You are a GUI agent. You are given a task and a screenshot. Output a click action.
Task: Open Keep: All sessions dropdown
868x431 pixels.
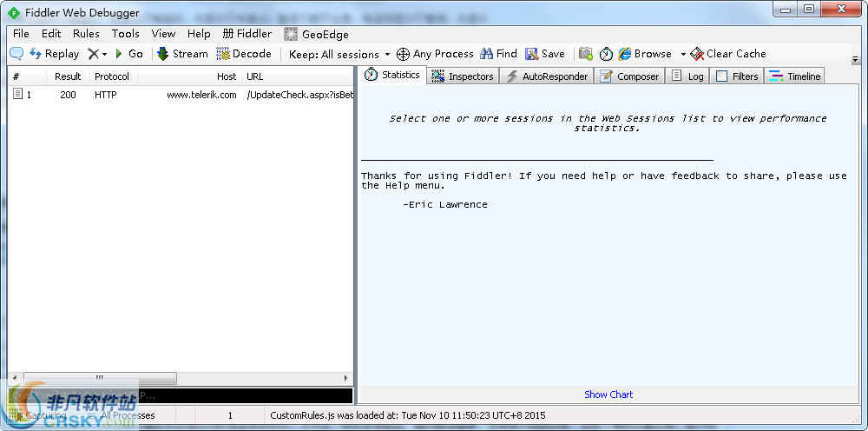pos(339,54)
